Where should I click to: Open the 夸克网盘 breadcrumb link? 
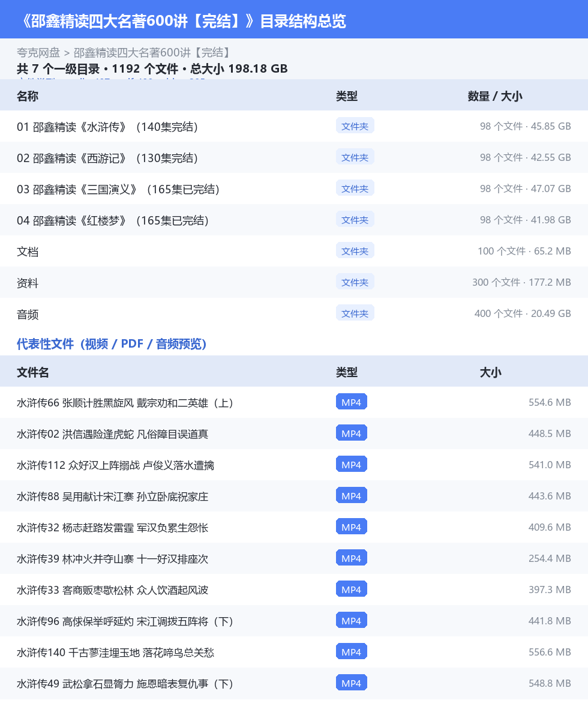tap(38, 53)
